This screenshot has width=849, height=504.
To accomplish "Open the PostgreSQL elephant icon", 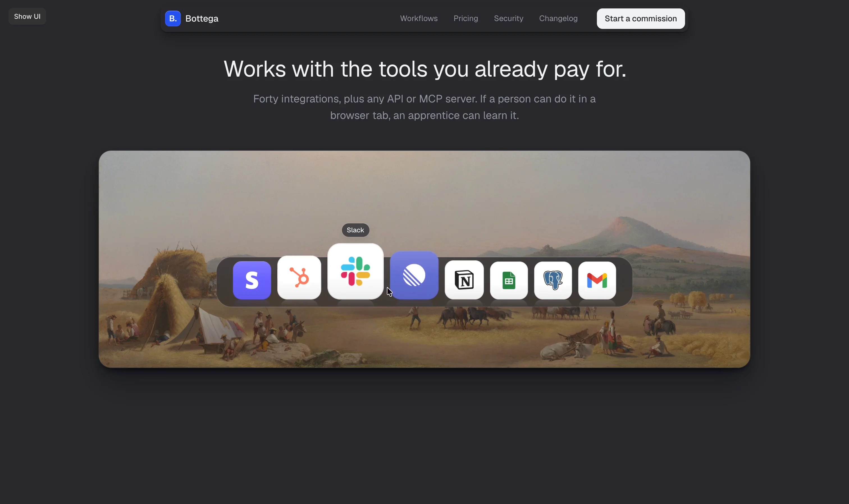I will (x=553, y=281).
